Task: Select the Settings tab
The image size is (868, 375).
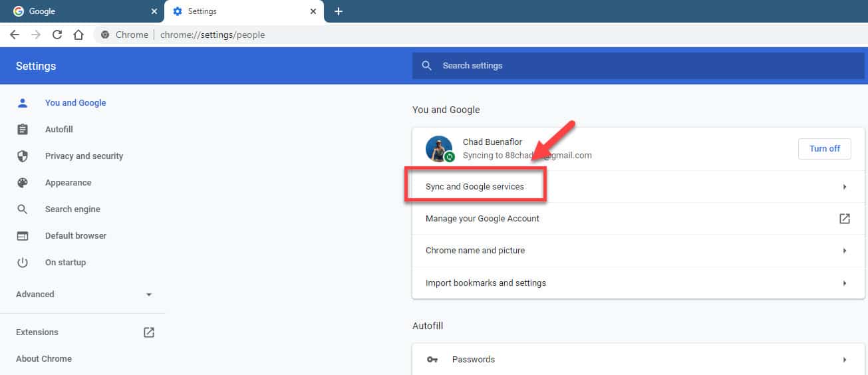Action: tap(244, 11)
